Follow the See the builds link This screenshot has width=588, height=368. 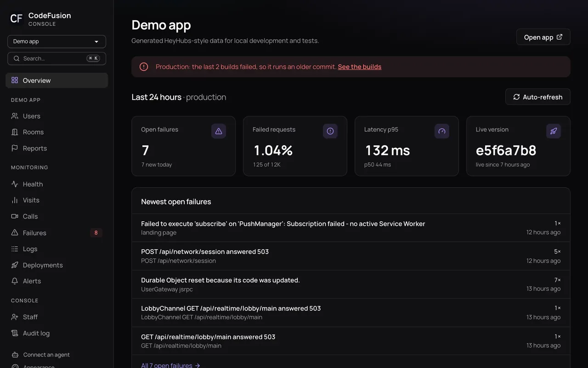pos(360,67)
